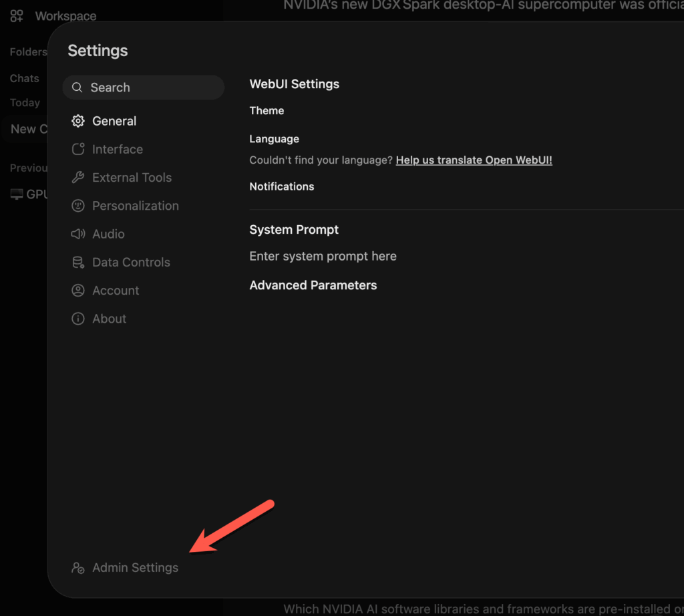684x616 pixels.
Task: Open the About info icon
Action: click(x=78, y=319)
